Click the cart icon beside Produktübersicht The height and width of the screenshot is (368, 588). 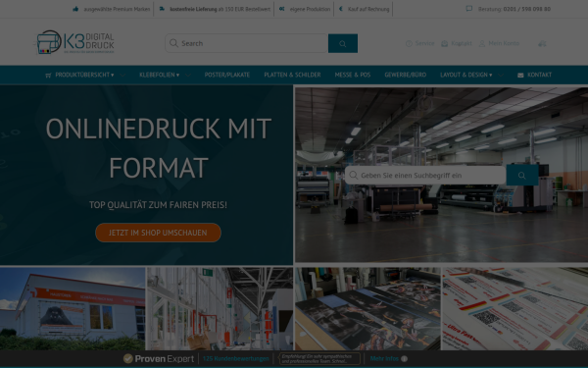click(48, 76)
